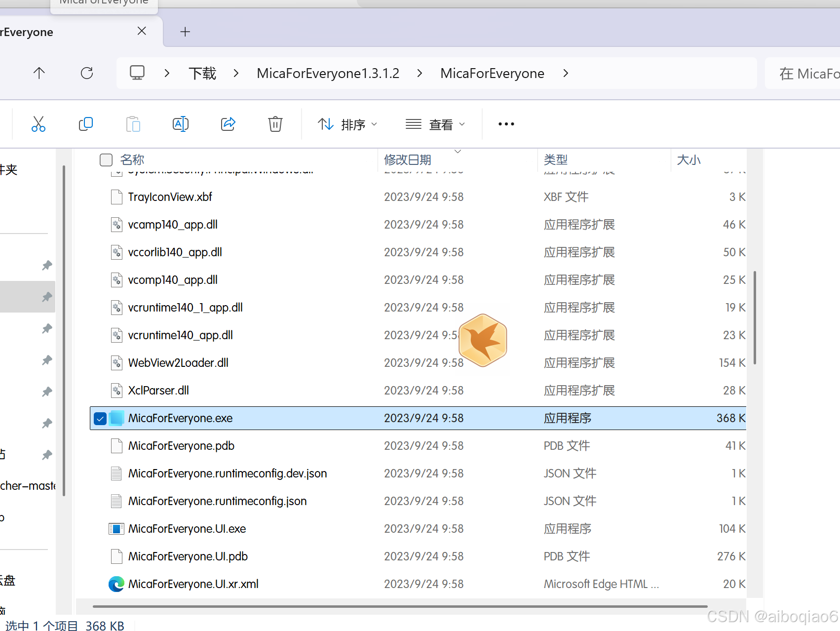Select MicaForEveryone.runtimeconfig.dev.json file name
The height and width of the screenshot is (631, 840).
coord(228,473)
